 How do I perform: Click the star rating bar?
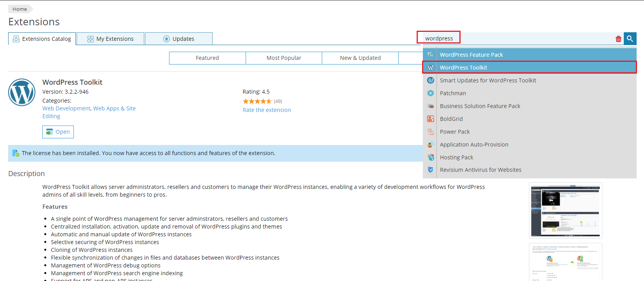pos(257,101)
